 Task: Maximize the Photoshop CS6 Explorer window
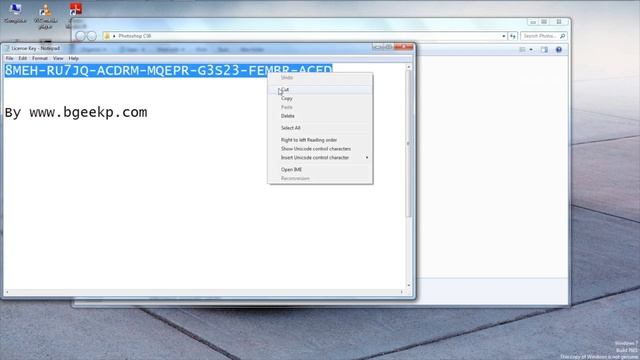[x=544, y=22]
